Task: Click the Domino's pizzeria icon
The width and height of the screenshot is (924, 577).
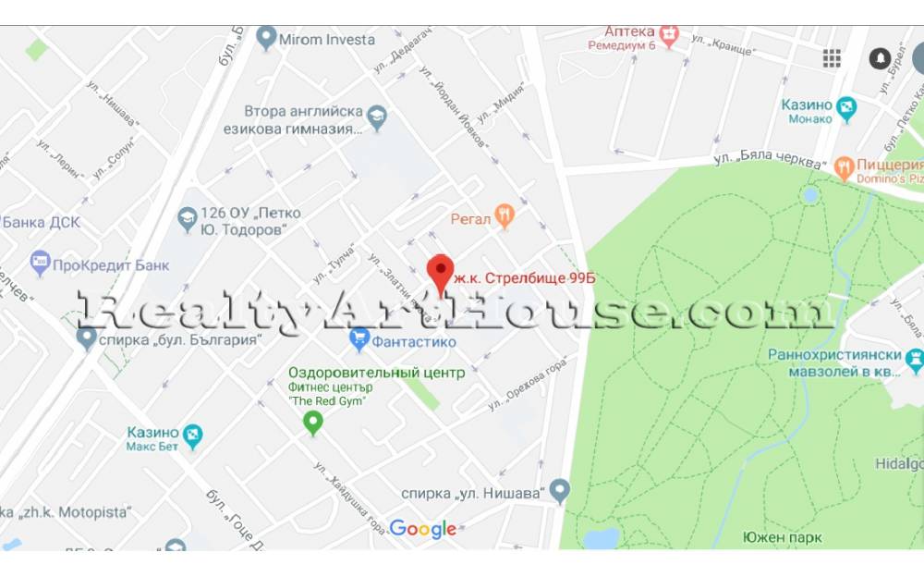Action: (844, 169)
